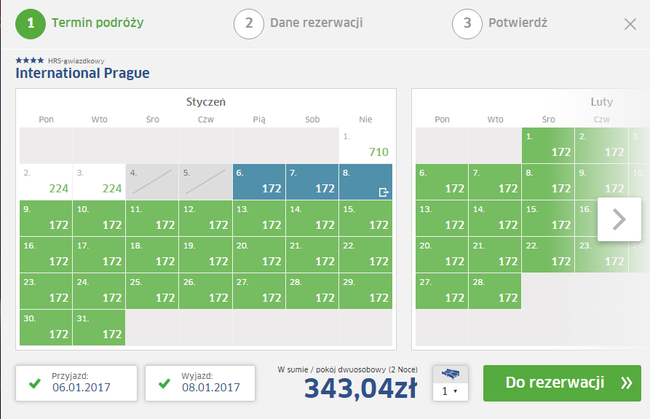This screenshot has height=419, width=650.
Task: Select Saturday January 14
Action: point(312,218)
